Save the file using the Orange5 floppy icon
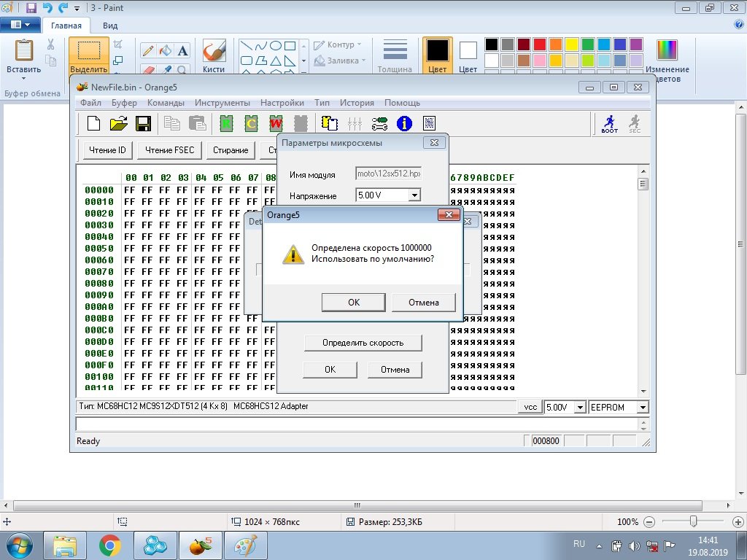This screenshot has height=560, width=747. [x=144, y=123]
